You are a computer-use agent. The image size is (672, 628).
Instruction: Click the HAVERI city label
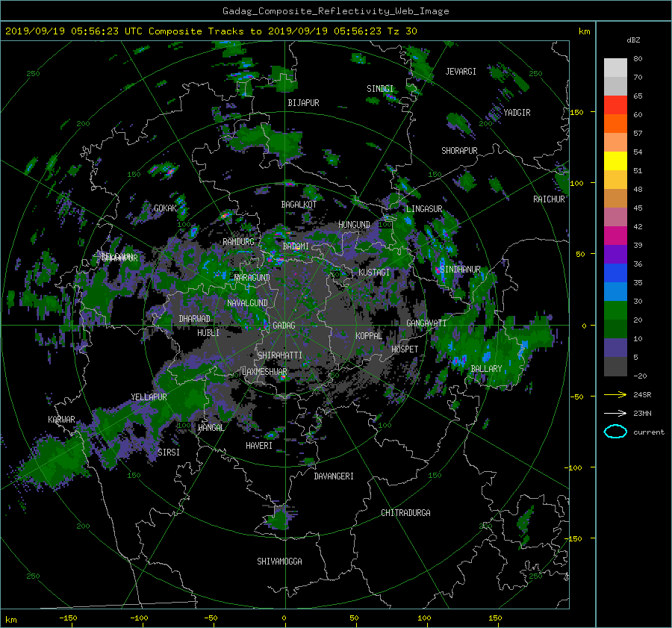(259, 446)
